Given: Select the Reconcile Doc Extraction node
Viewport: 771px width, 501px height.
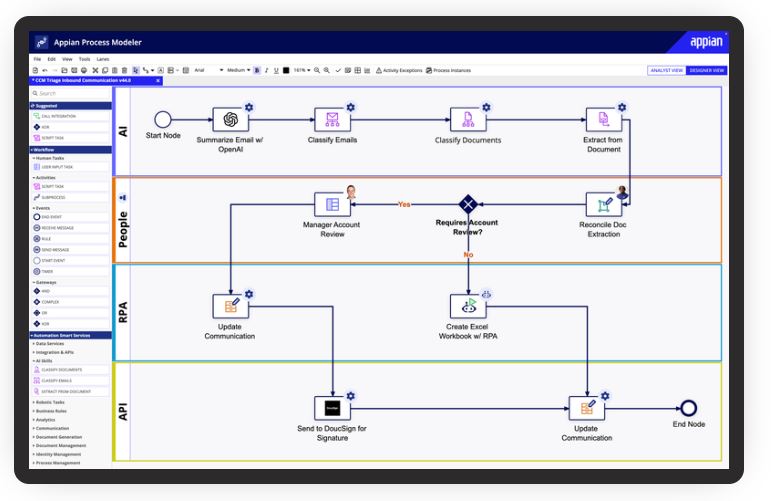Looking at the screenshot, I should point(603,204).
